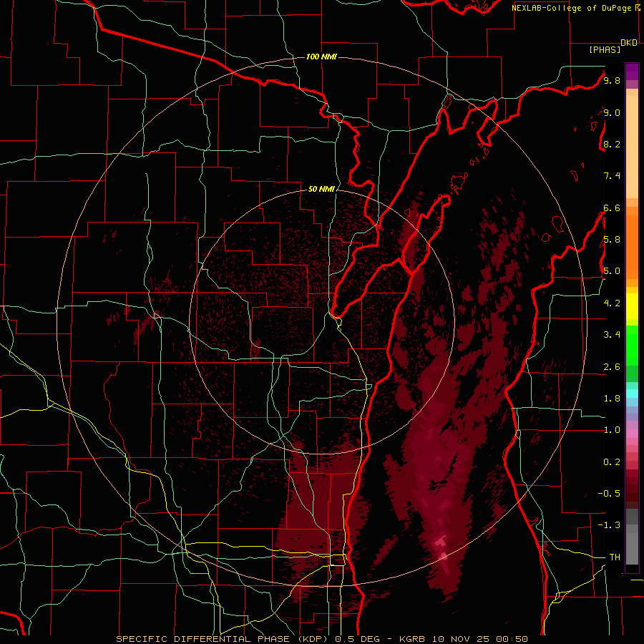Click the -1.3 scale value
The height and width of the screenshot is (644, 644).
pyautogui.click(x=609, y=525)
